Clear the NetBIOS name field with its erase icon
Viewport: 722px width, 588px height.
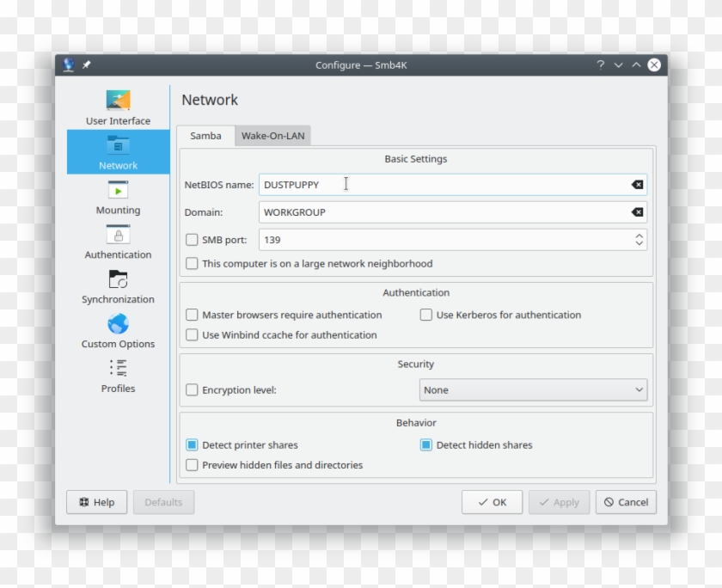pyautogui.click(x=637, y=184)
